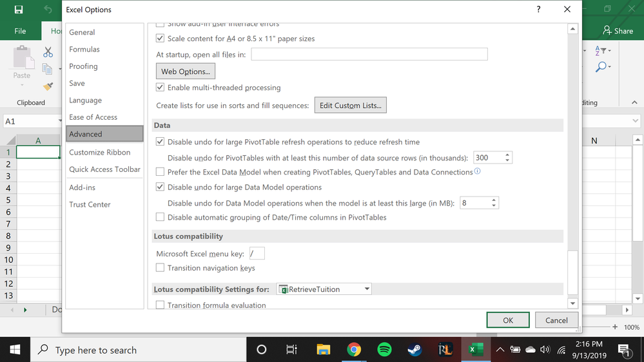Open File Explorer from the taskbar

(323, 350)
